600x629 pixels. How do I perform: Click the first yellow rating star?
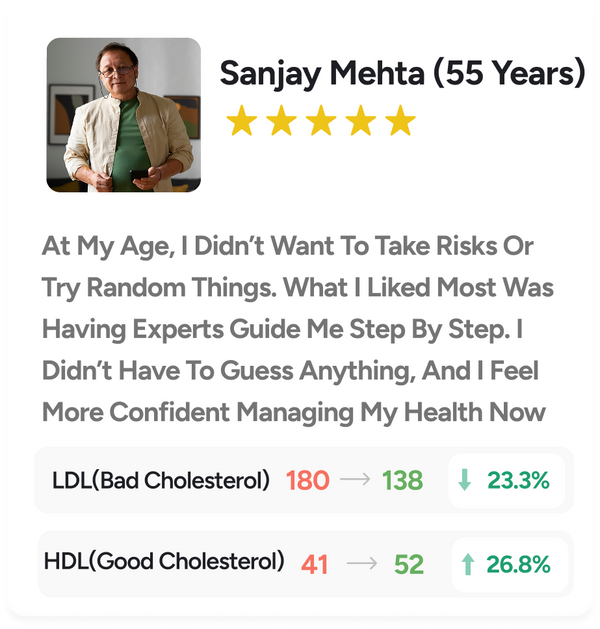[x=242, y=120]
